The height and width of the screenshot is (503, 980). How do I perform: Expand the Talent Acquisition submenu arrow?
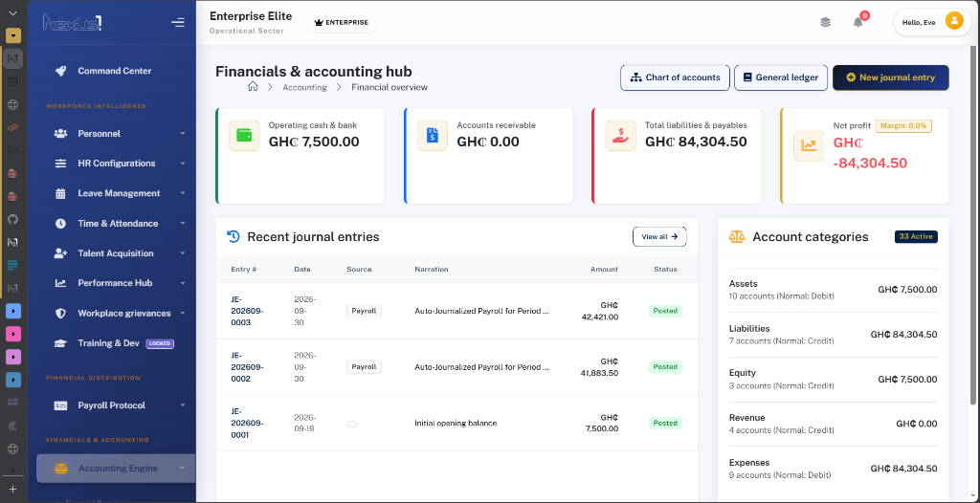[183, 253]
